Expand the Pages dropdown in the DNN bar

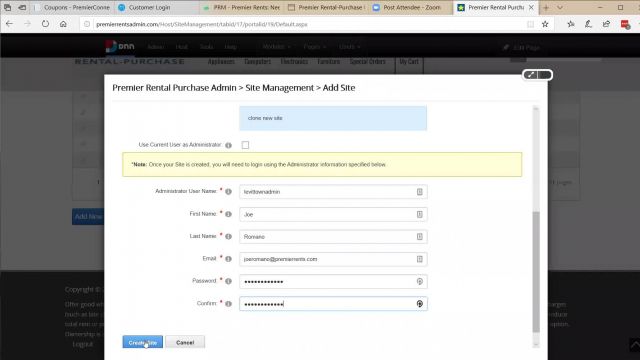pos(315,47)
